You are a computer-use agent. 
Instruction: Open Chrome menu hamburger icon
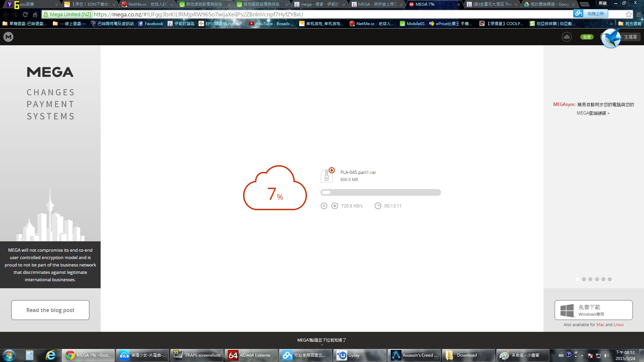coord(639,14)
